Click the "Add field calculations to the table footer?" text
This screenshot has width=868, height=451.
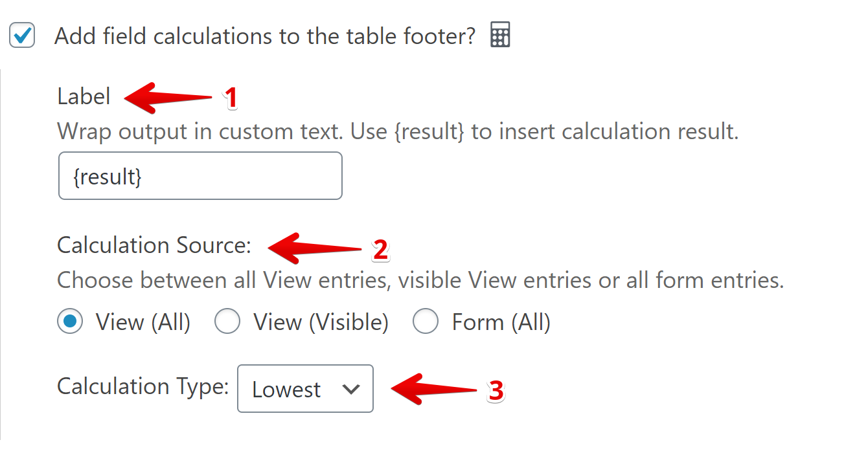tap(265, 36)
